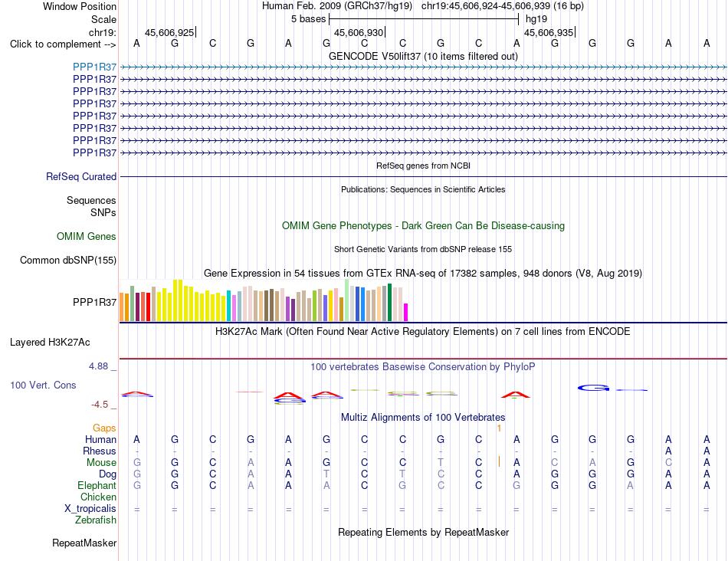
Task: Click the 'RepeatMasker' track label
Action: click(84, 543)
